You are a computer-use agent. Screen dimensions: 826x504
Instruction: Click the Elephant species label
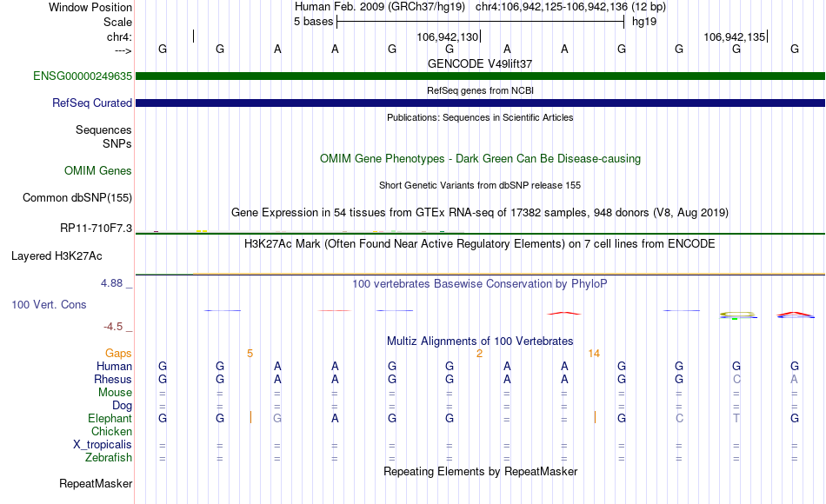110,418
